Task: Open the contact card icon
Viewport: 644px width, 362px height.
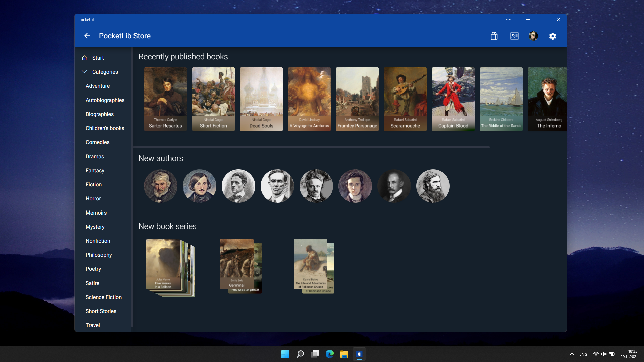Action: [514, 36]
